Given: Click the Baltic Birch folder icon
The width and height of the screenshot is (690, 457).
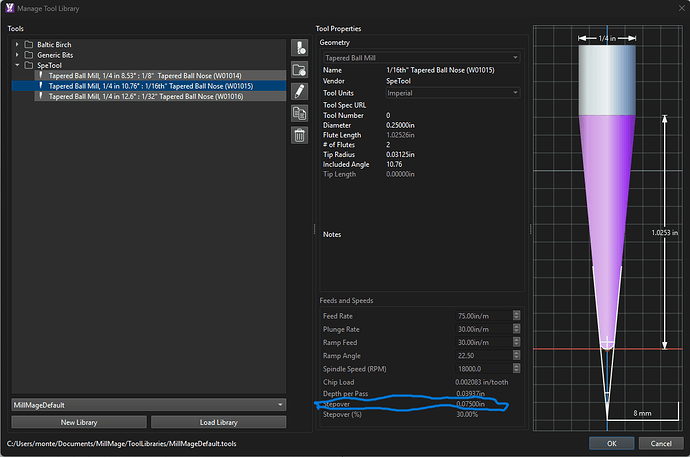Looking at the screenshot, I should [x=29, y=44].
